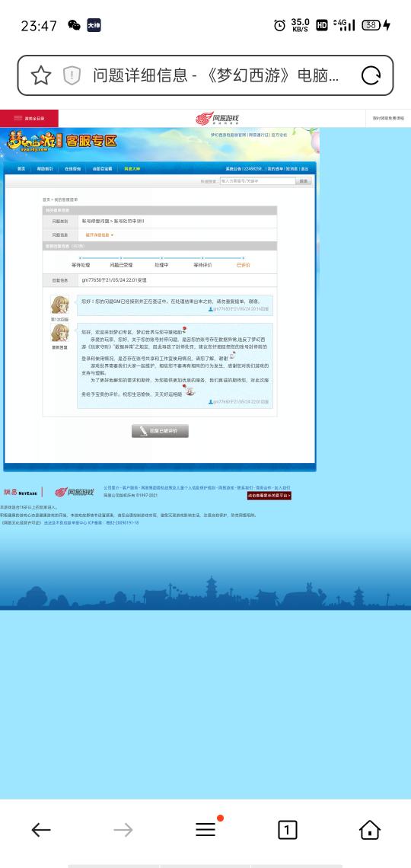The width and height of the screenshot is (411, 868).
Task: Tap the site security shield icon
Action: [72, 75]
